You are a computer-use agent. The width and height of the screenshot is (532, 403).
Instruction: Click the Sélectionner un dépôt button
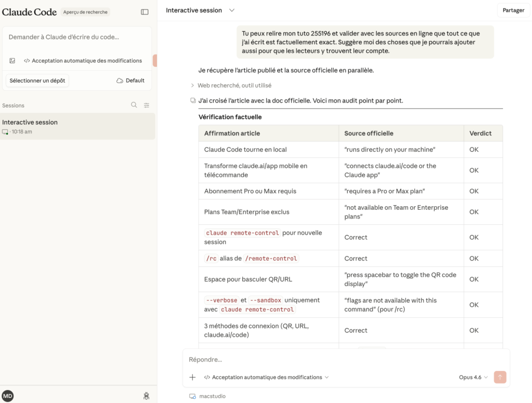tap(37, 80)
